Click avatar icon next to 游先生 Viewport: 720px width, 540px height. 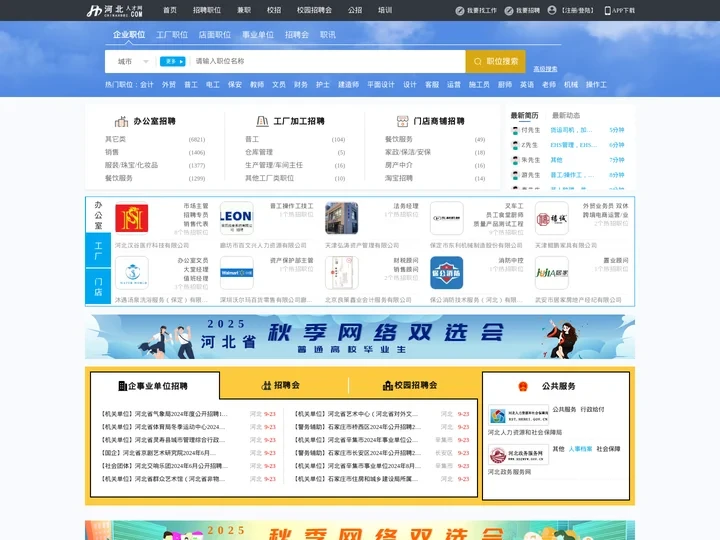(515, 175)
